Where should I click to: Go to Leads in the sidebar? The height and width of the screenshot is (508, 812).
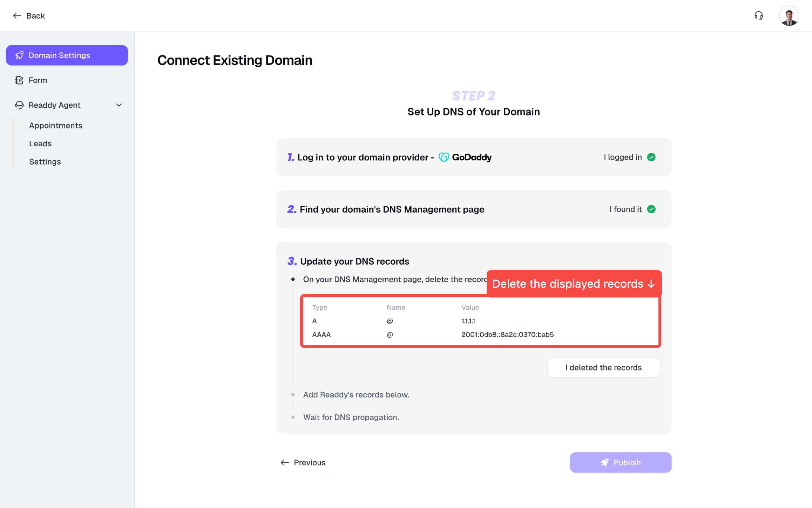point(40,144)
